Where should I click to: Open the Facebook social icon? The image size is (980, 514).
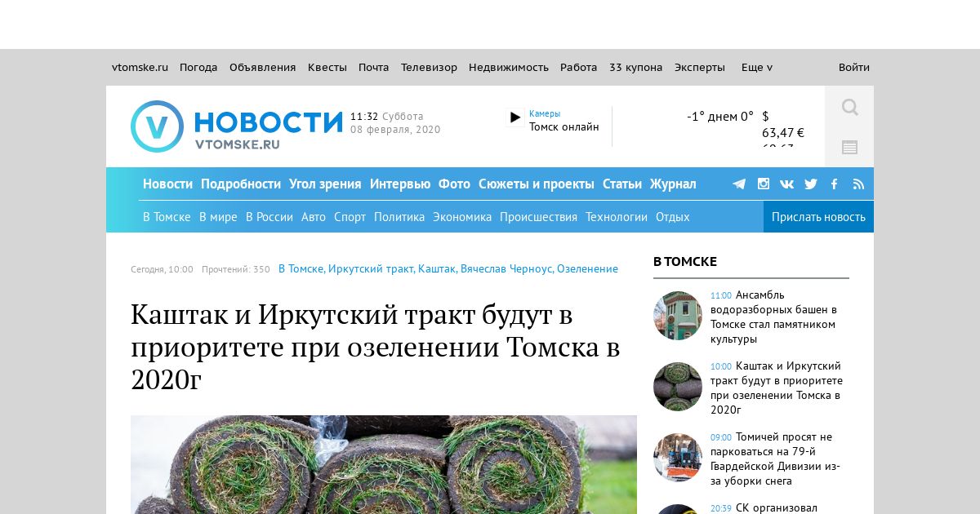point(834,184)
